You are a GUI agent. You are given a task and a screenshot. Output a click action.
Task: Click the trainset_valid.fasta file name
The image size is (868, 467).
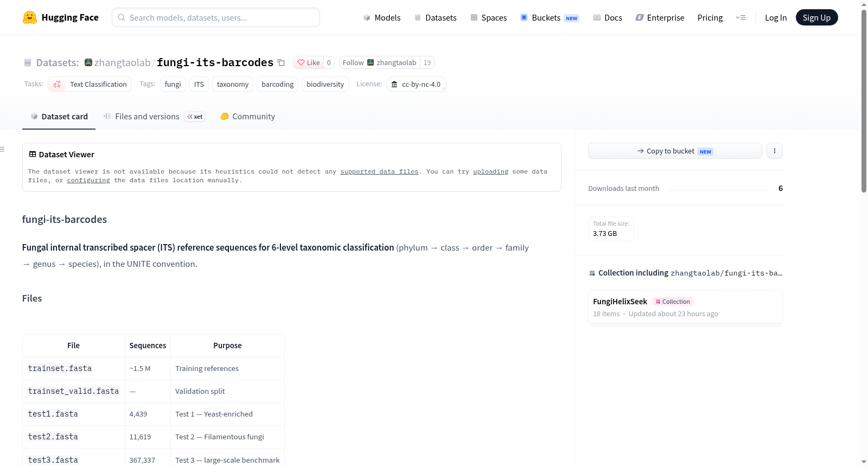pos(73,391)
